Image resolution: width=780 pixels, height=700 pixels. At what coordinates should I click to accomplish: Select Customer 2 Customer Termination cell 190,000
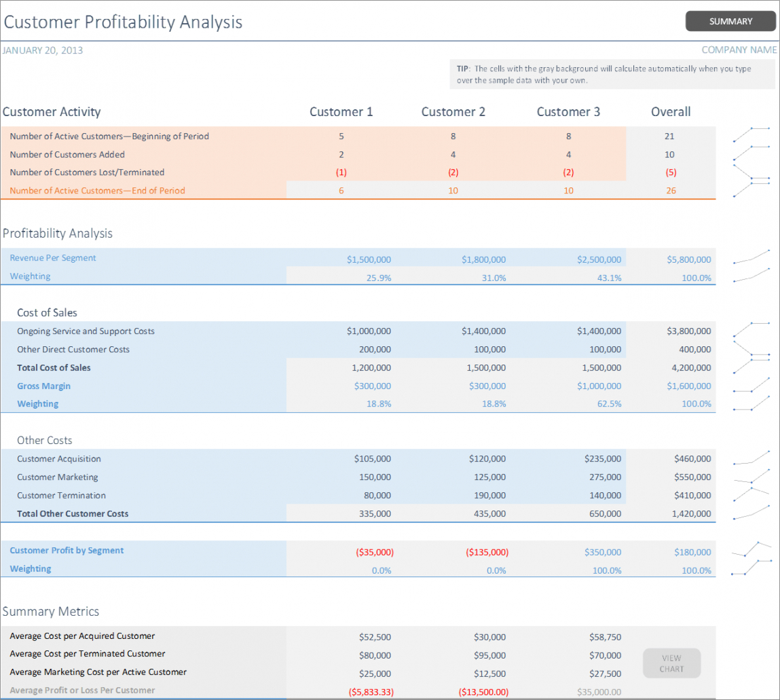[x=486, y=496]
